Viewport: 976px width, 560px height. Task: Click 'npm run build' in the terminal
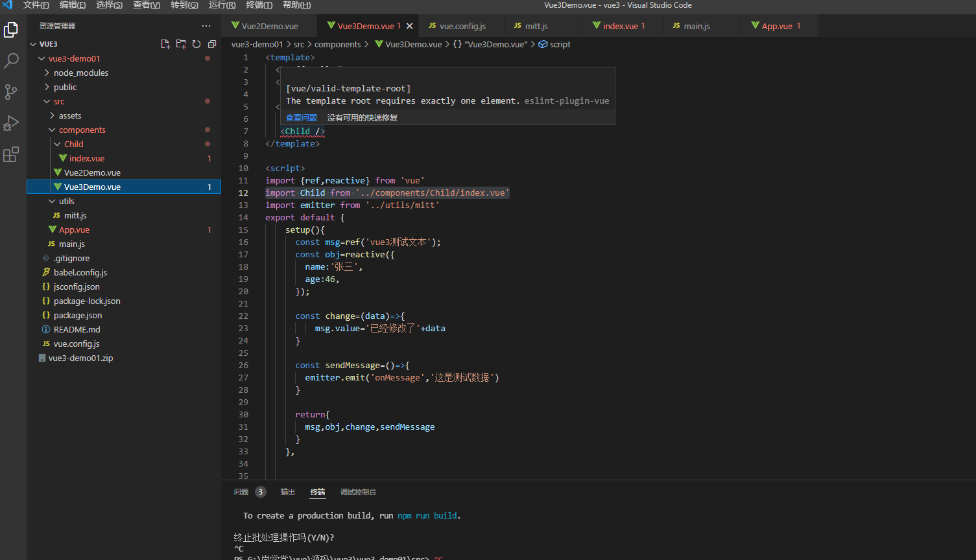tap(427, 516)
